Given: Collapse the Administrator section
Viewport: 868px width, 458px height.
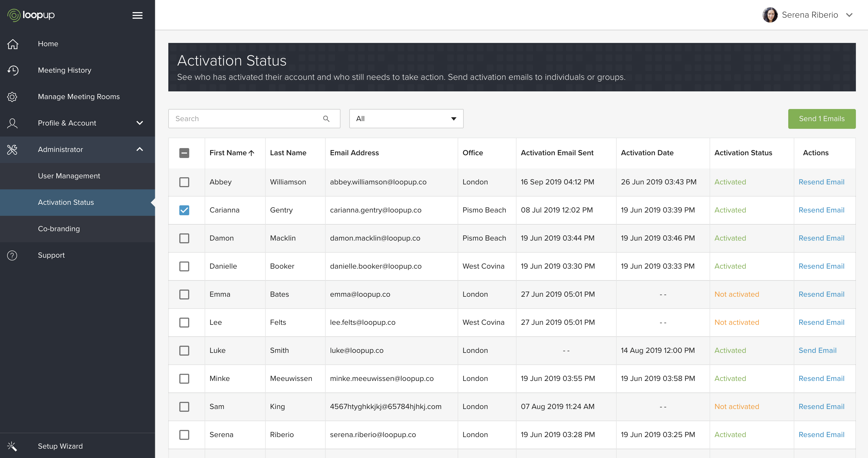Looking at the screenshot, I should pos(139,149).
